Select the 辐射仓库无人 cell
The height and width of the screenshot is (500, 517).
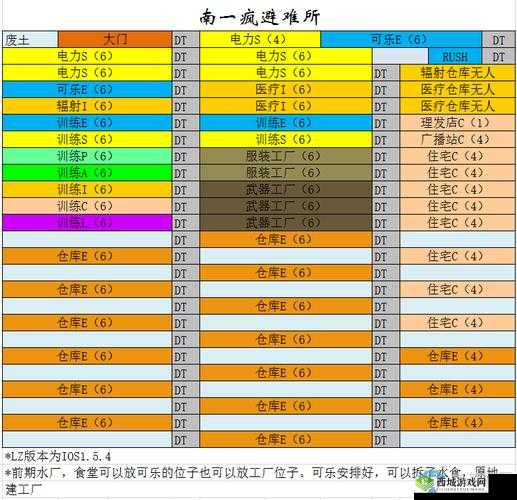458,73
